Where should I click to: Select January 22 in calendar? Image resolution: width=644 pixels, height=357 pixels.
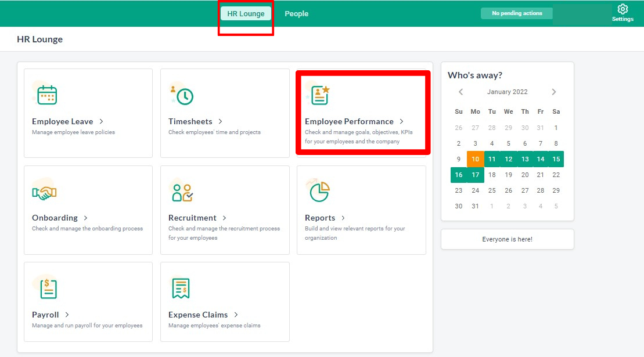[x=556, y=175]
